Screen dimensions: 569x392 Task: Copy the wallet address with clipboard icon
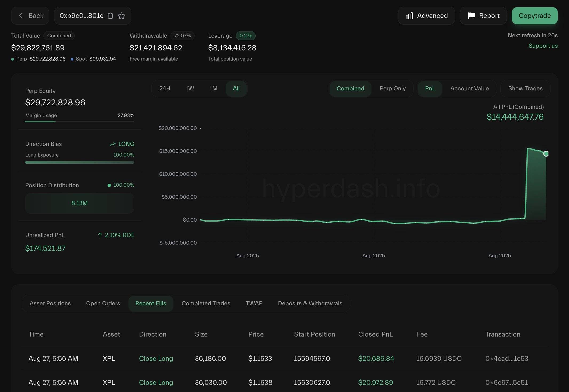pyautogui.click(x=110, y=16)
